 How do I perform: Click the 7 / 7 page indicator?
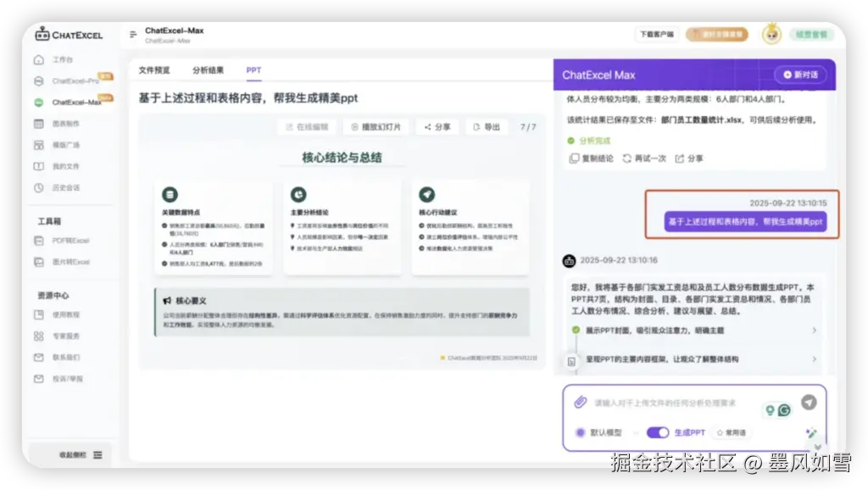(x=528, y=127)
